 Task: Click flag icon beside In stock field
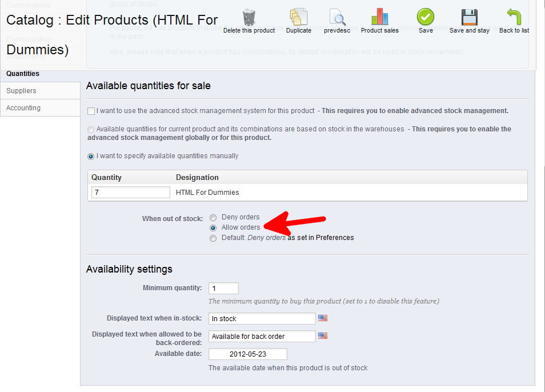(x=323, y=318)
